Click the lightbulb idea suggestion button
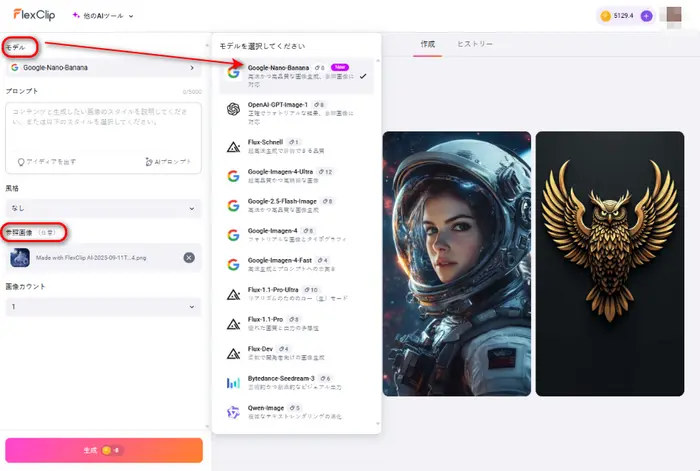This screenshot has height=471, width=700. click(46, 162)
